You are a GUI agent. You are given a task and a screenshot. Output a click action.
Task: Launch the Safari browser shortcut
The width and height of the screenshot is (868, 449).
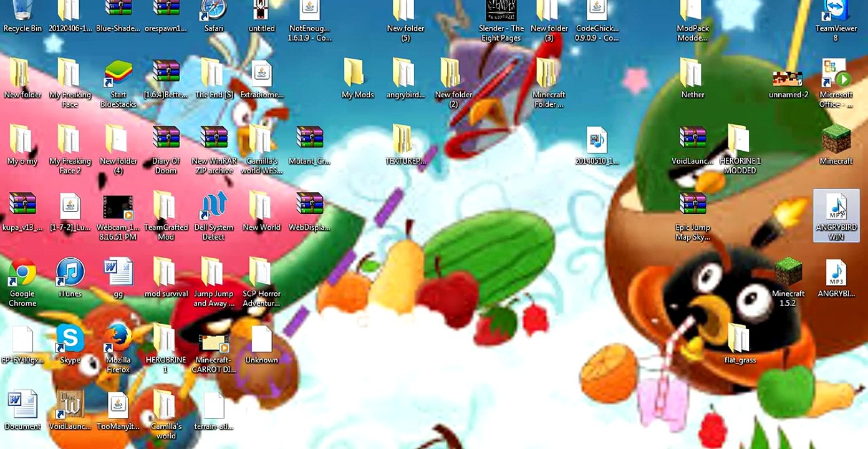(x=214, y=17)
